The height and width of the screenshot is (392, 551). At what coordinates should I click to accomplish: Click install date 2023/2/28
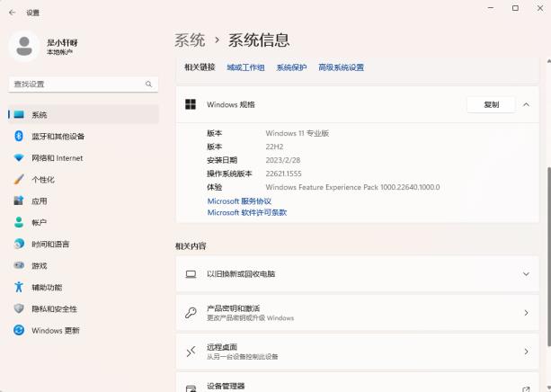click(283, 160)
